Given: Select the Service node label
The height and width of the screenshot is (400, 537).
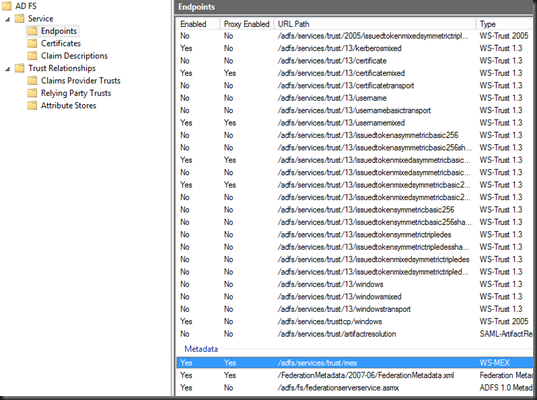Looking at the screenshot, I should pyautogui.click(x=40, y=18).
